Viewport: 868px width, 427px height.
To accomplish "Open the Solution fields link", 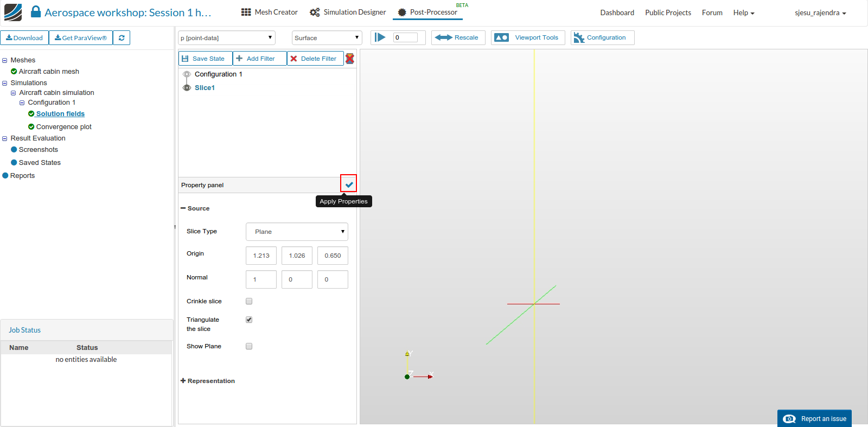I will 60,114.
